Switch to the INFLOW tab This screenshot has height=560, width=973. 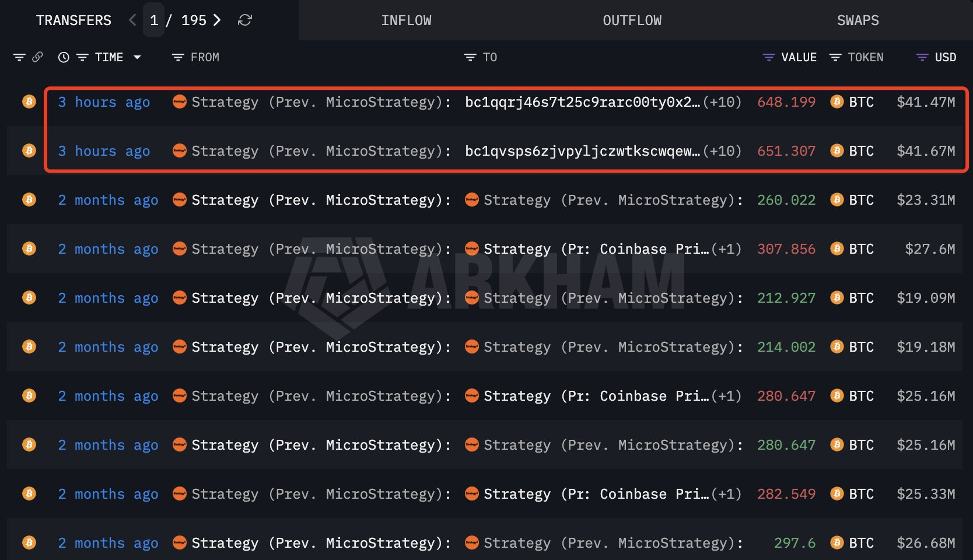click(406, 20)
